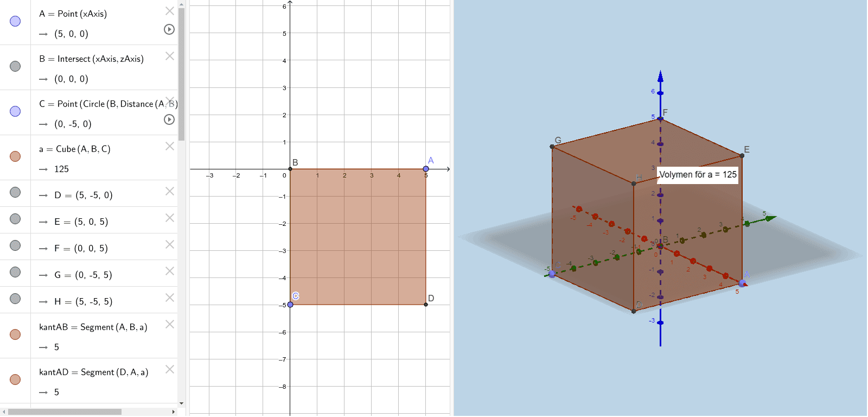Delete the kantAB segment row
This screenshot has width=868, height=417.
(170, 324)
